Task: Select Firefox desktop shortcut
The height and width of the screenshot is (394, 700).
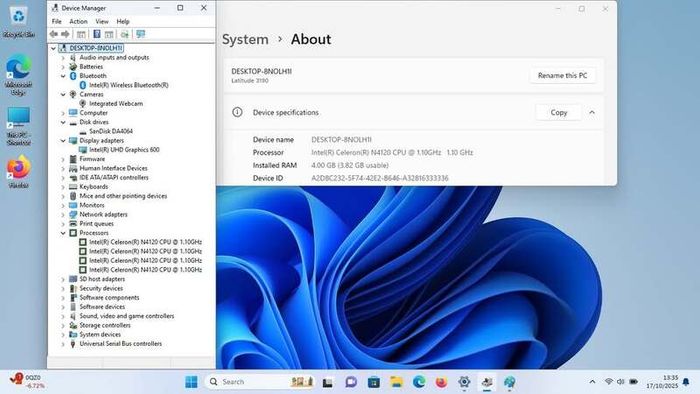Action: click(18, 172)
